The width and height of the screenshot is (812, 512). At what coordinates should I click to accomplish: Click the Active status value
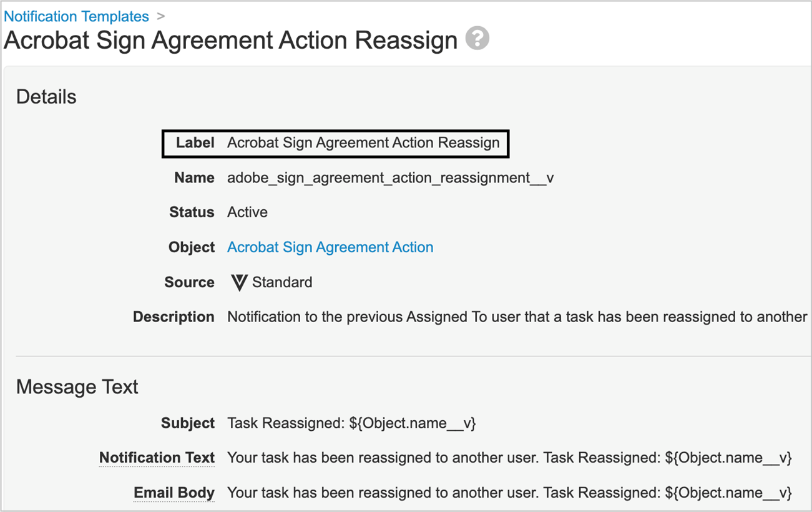247,212
